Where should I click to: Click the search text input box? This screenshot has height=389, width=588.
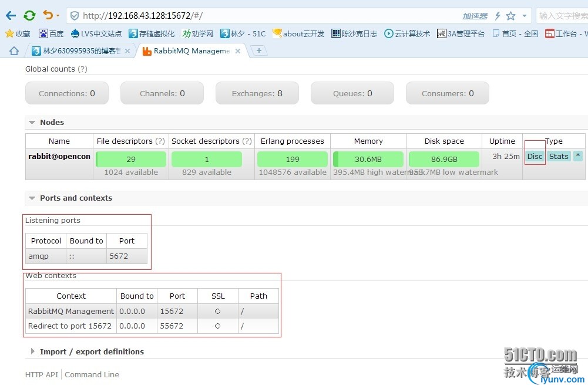click(562, 16)
